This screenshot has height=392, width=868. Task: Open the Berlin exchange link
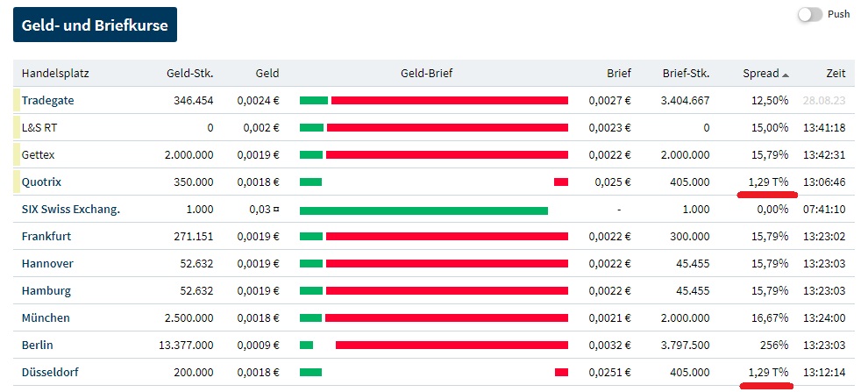click(39, 345)
